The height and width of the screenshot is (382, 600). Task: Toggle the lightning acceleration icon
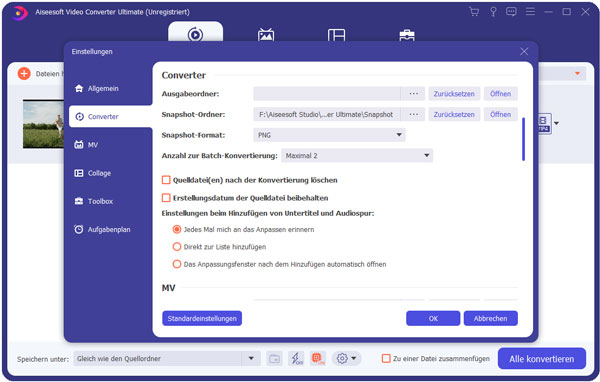click(296, 359)
